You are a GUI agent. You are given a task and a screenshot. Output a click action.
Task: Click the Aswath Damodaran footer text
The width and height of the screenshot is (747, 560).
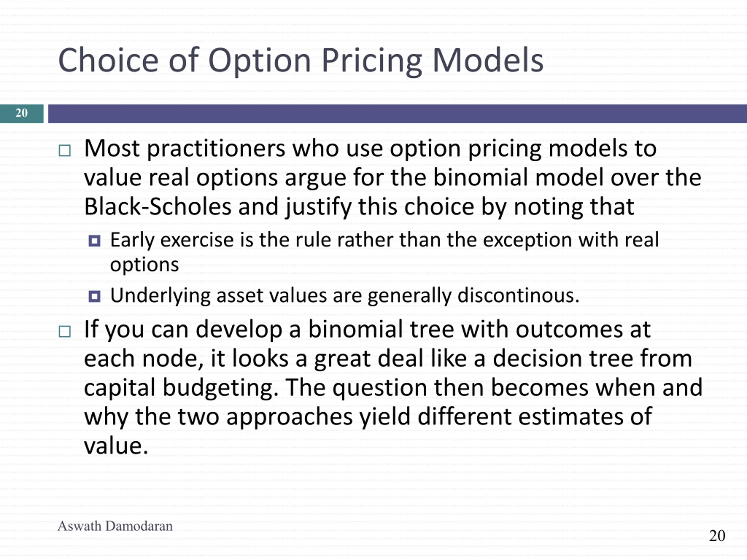(115, 526)
